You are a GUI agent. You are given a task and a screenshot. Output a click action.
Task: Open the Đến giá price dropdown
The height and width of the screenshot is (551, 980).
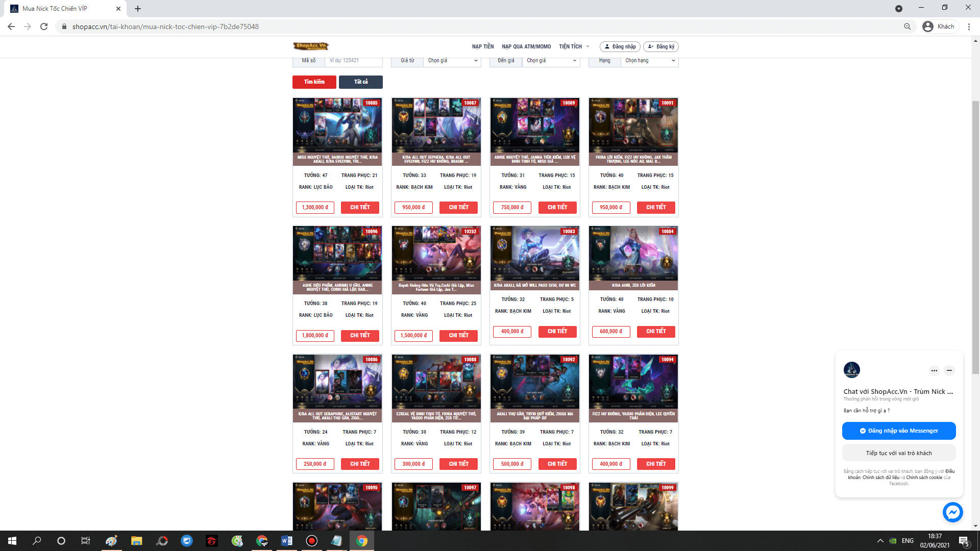click(x=551, y=61)
